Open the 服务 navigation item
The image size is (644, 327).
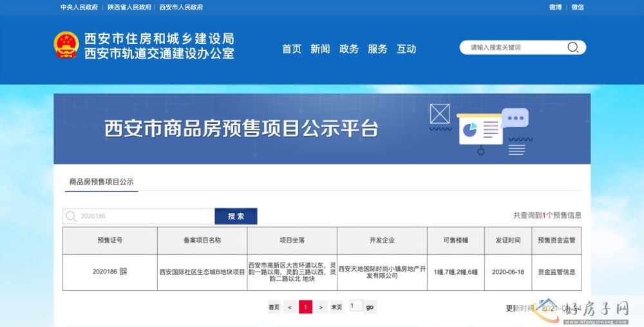377,49
